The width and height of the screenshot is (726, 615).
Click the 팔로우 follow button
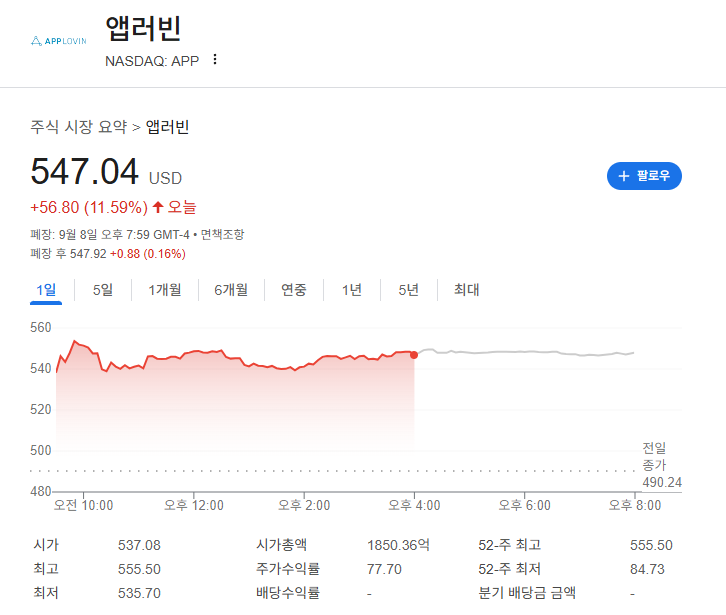tap(644, 176)
